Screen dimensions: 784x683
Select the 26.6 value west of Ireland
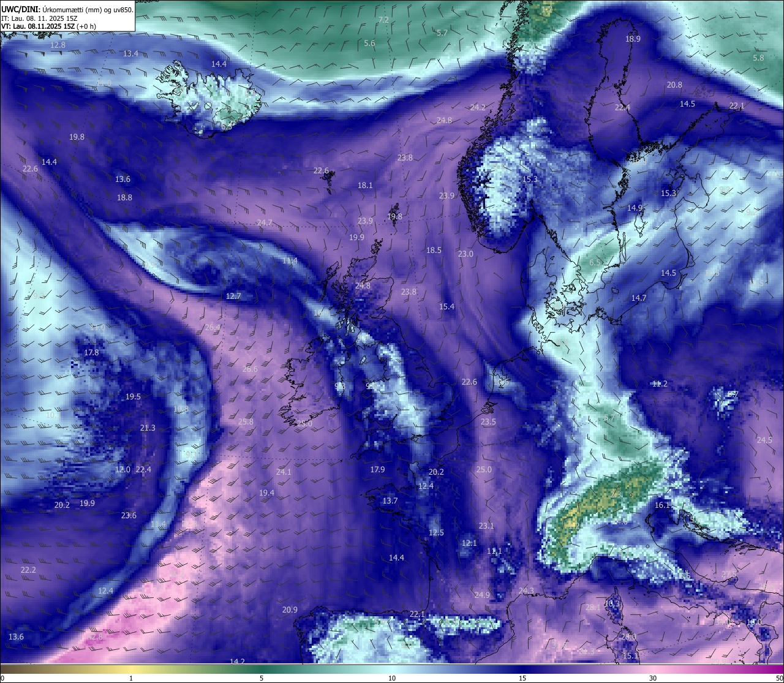pyautogui.click(x=250, y=369)
